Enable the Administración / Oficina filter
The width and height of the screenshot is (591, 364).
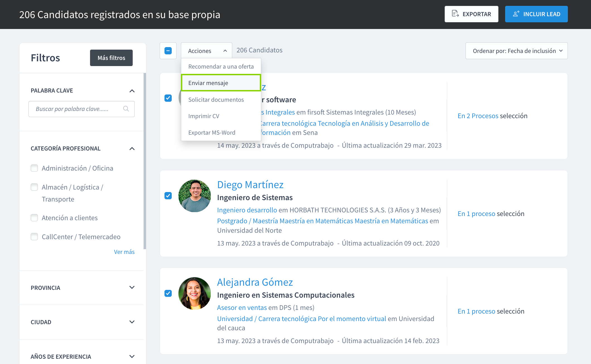pyautogui.click(x=34, y=168)
